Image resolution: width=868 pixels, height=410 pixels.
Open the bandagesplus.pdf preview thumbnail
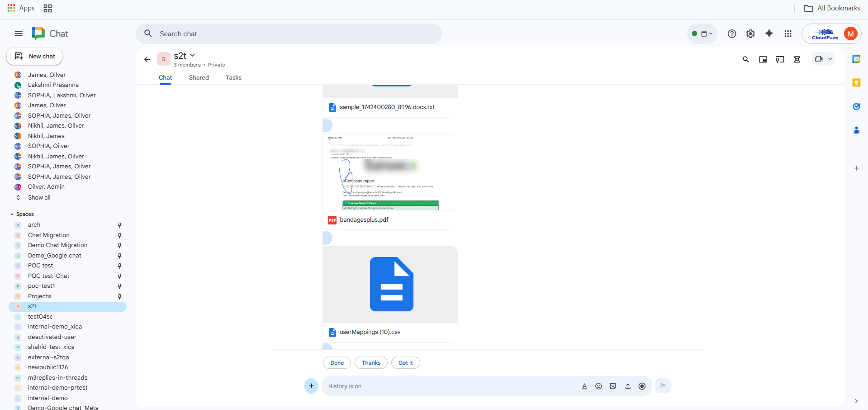pos(390,172)
